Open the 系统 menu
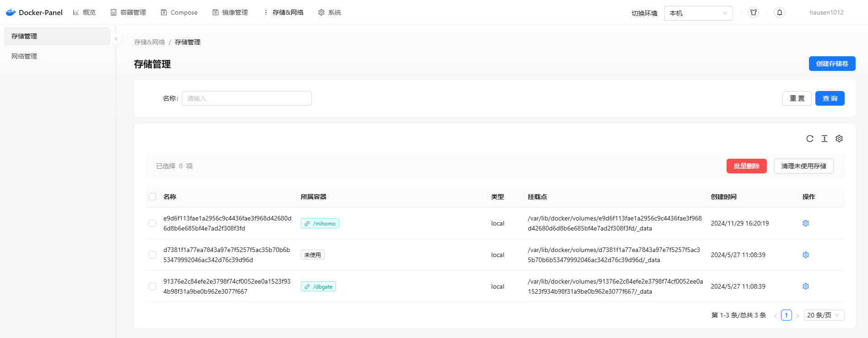868x338 pixels. (x=330, y=12)
